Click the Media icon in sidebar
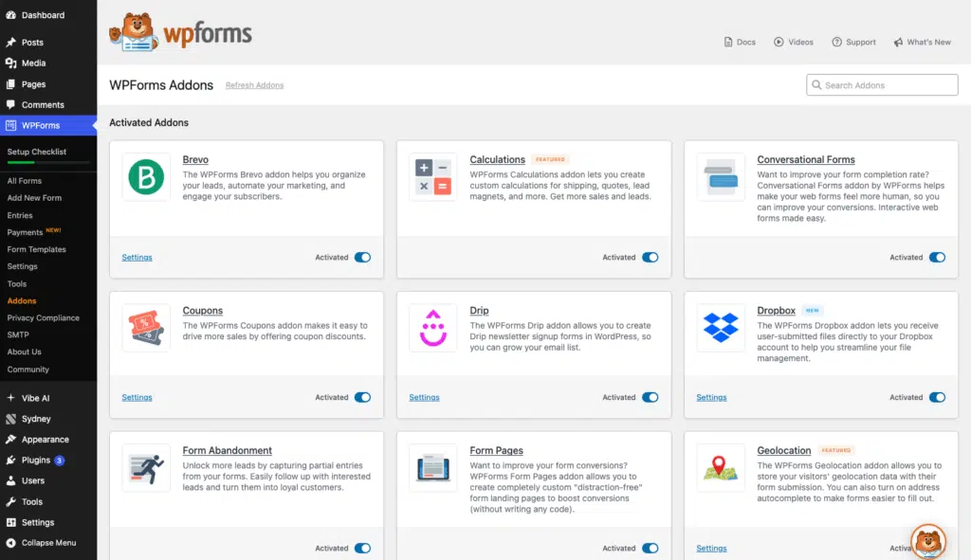 10,63
